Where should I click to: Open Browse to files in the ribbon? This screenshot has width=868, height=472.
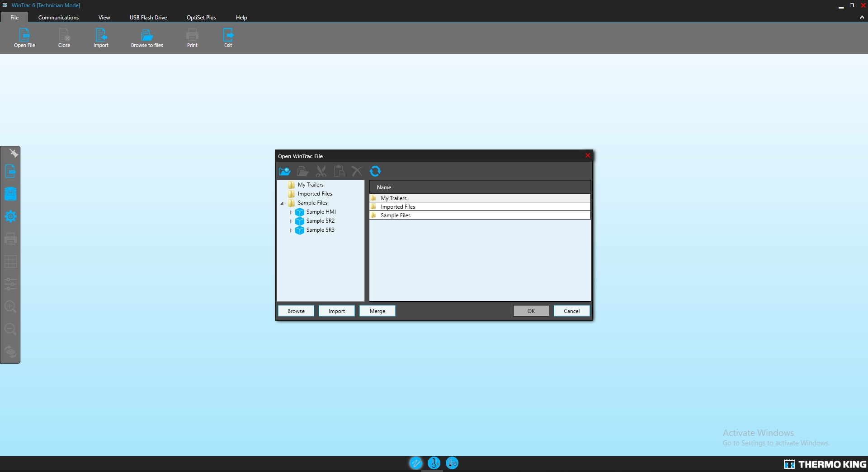click(x=147, y=38)
